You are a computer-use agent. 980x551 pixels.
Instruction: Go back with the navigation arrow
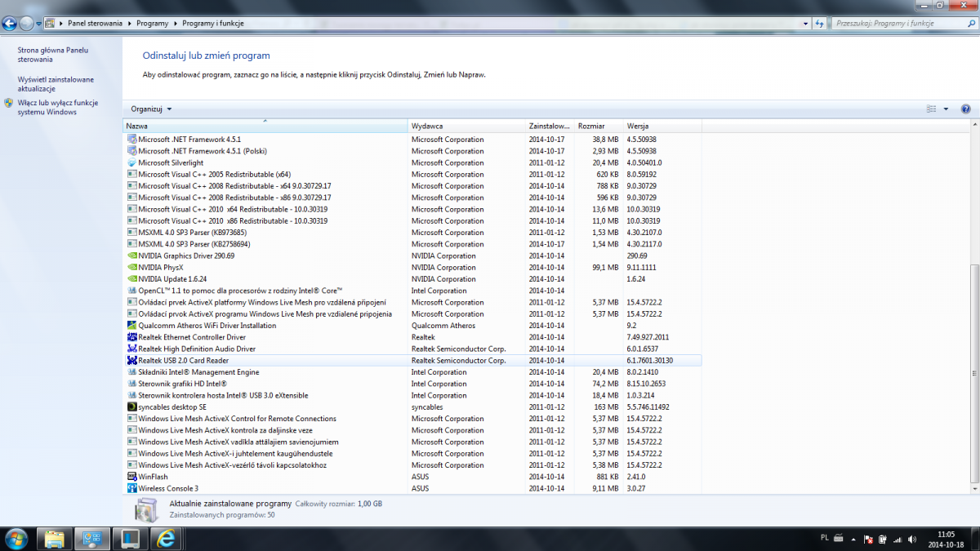(11, 24)
